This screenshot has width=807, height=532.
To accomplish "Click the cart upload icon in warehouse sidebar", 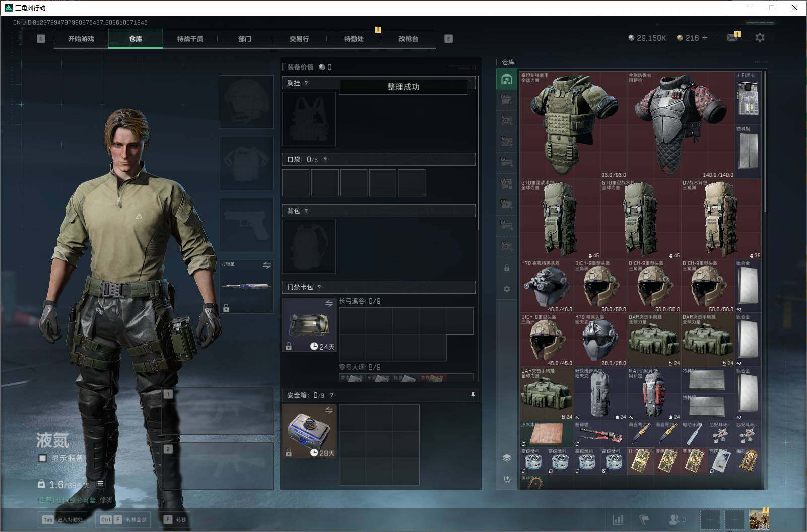I will (x=507, y=479).
